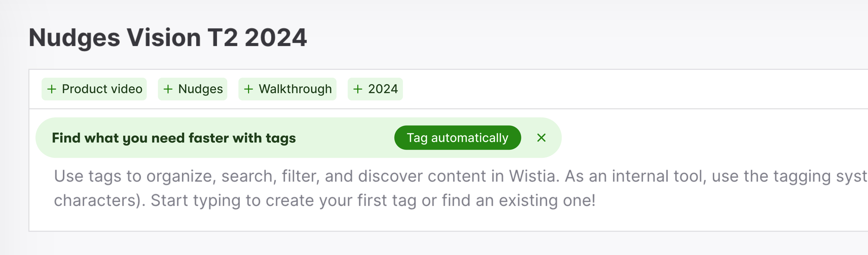The image size is (868, 255).
Task: Click the plus icon on the 2024 tag
Action: coord(358,89)
